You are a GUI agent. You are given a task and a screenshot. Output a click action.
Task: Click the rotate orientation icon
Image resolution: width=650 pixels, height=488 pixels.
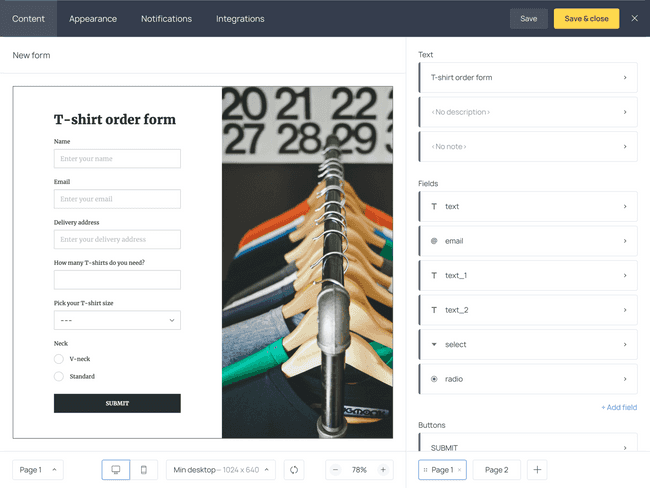pyautogui.click(x=294, y=470)
